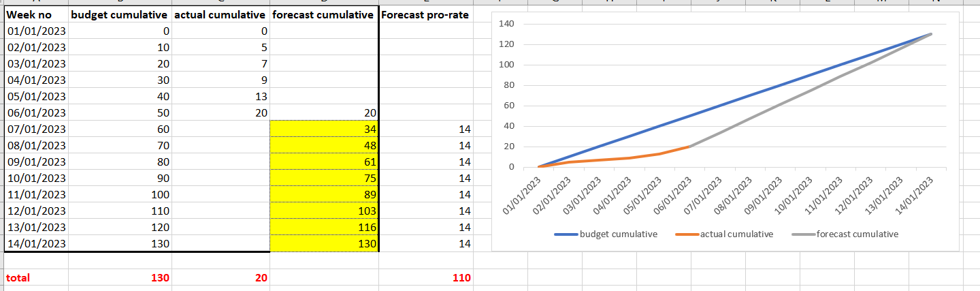Select pro-rate value 14 in 10/01/2023 row
The image size is (980, 291).
pos(426,178)
